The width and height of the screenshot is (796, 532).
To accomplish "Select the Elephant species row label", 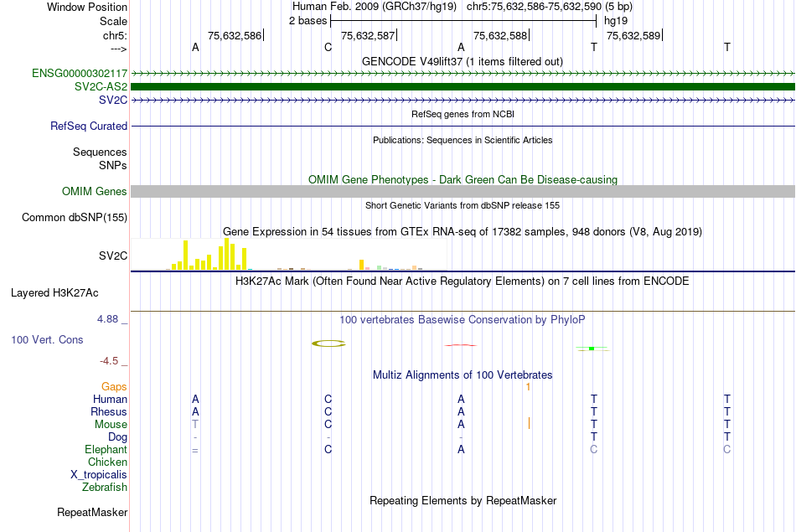I will pos(106,449).
